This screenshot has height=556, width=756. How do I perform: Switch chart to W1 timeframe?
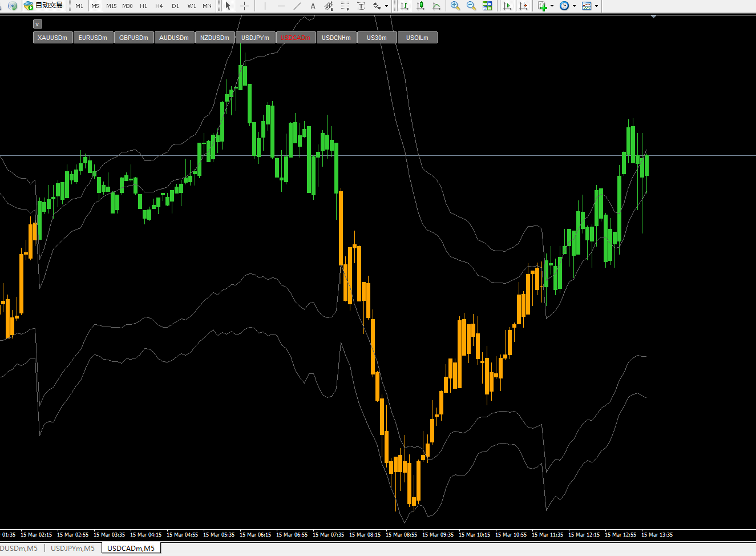tap(192, 6)
